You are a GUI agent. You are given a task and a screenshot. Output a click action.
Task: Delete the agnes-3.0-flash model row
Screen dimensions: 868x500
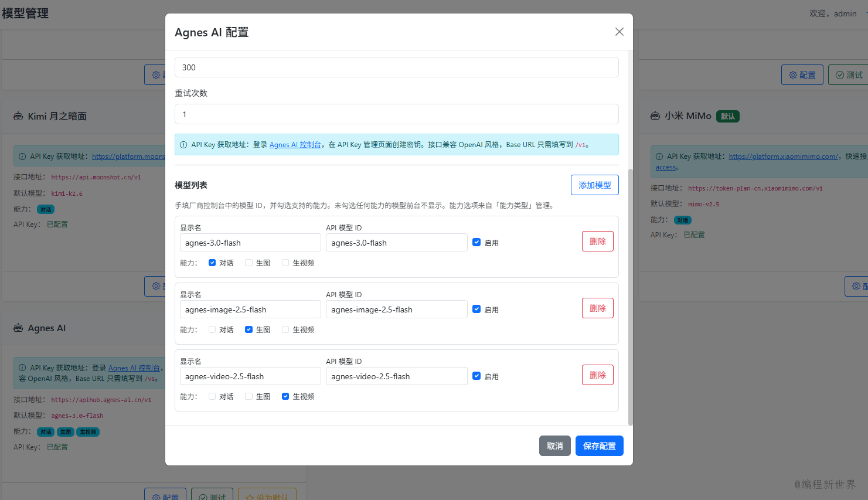[598, 242]
